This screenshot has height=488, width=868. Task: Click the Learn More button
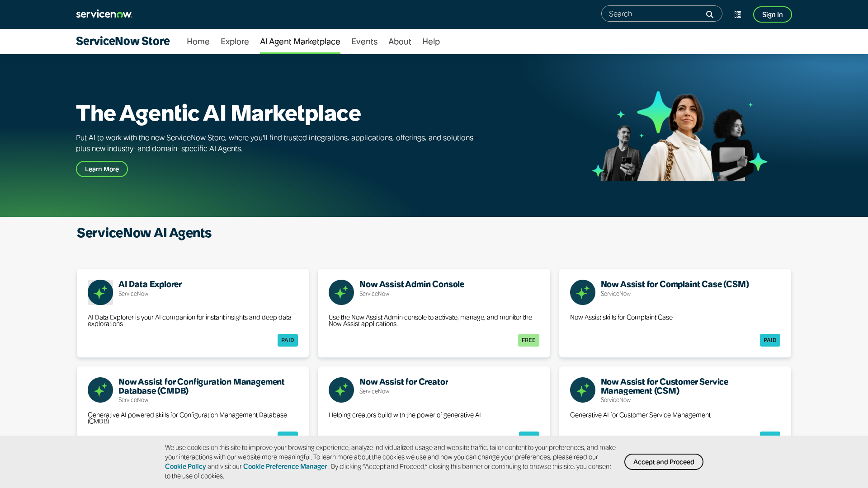click(x=102, y=169)
